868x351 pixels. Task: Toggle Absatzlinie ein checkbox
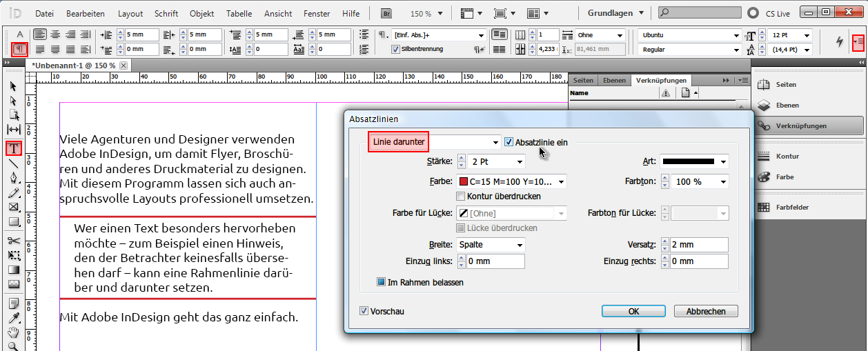[509, 142]
